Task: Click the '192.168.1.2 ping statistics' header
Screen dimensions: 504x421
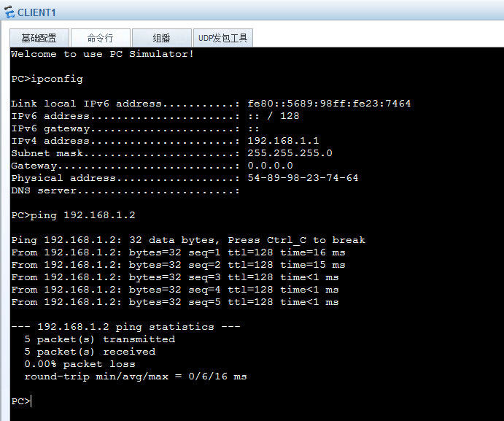Action: point(125,327)
